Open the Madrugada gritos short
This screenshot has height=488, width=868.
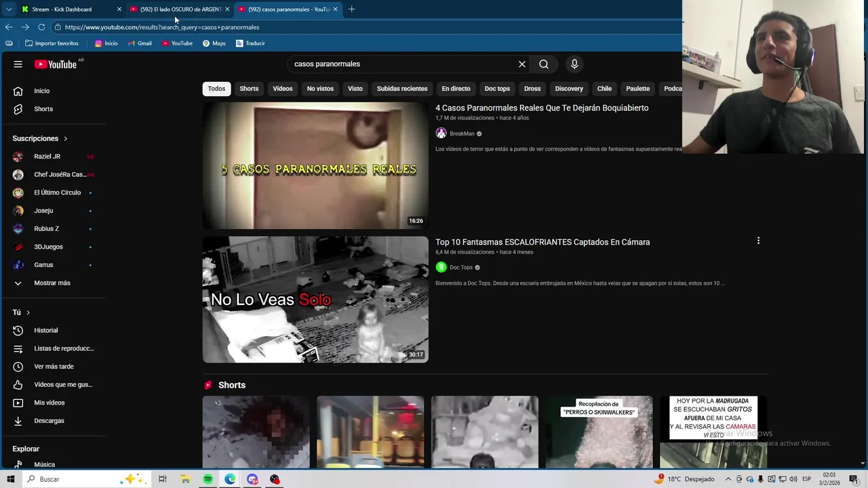click(x=713, y=432)
